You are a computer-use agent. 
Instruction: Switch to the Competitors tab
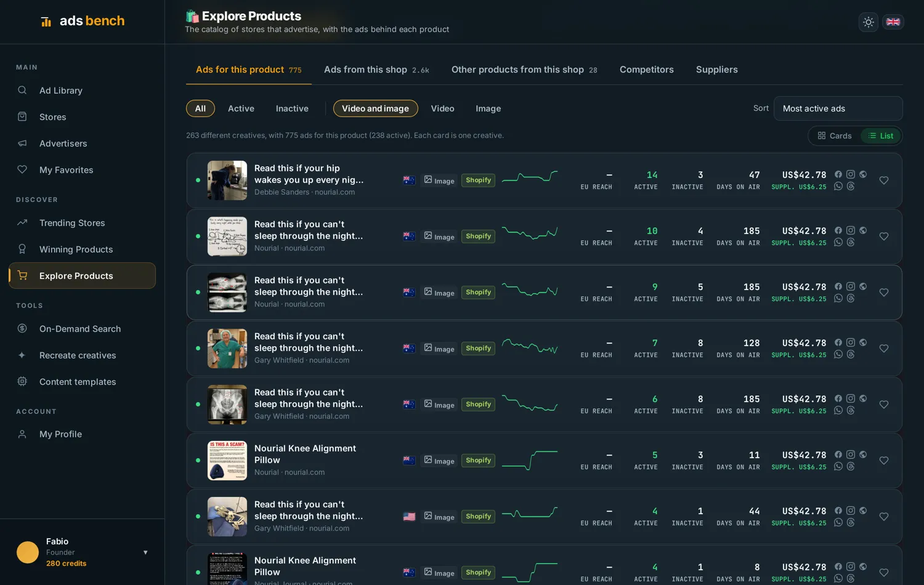pos(647,70)
